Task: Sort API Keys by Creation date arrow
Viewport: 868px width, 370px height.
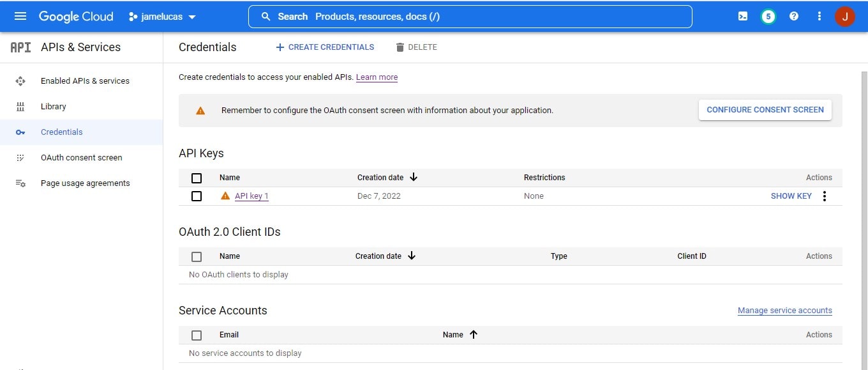Action: pyautogui.click(x=414, y=177)
